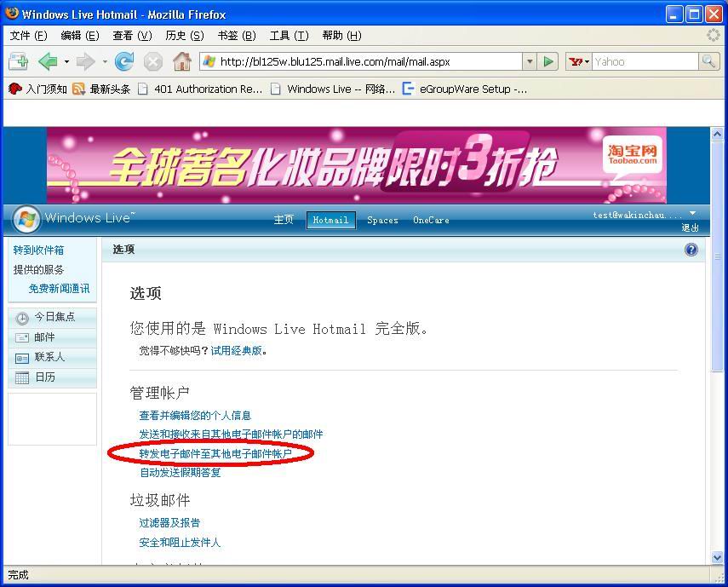
Task: Click the stop loading icon
Action: pyautogui.click(x=152, y=61)
